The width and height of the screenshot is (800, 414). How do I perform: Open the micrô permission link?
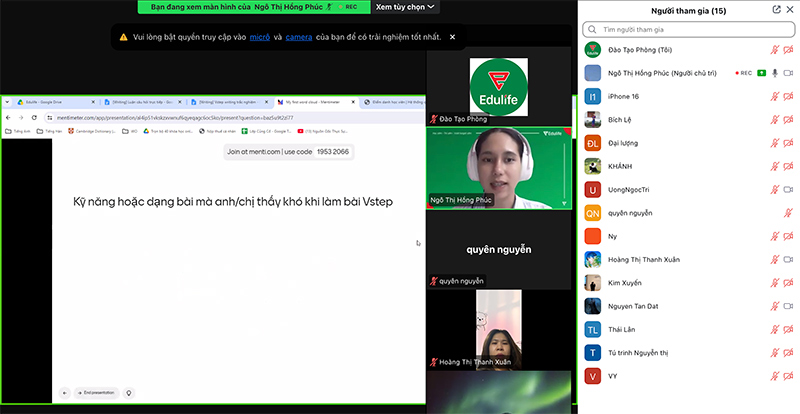(260, 37)
